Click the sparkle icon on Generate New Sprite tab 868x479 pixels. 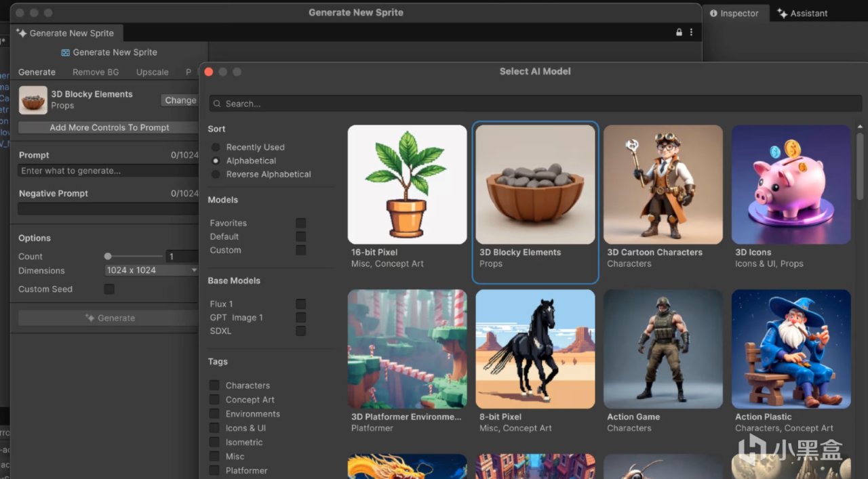point(22,33)
